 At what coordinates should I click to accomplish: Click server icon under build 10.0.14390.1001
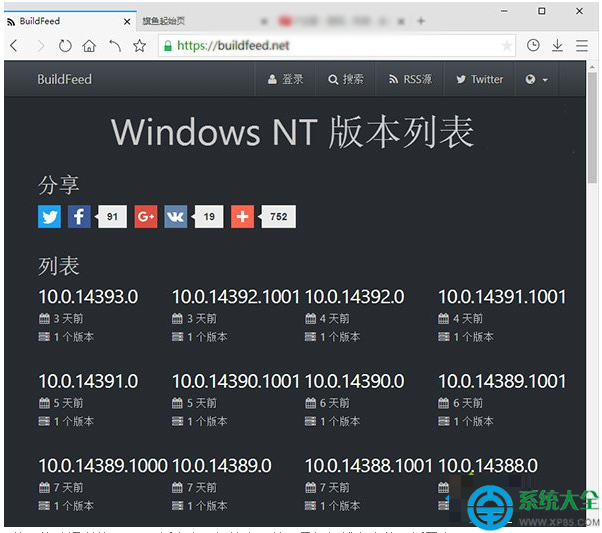coord(177,421)
